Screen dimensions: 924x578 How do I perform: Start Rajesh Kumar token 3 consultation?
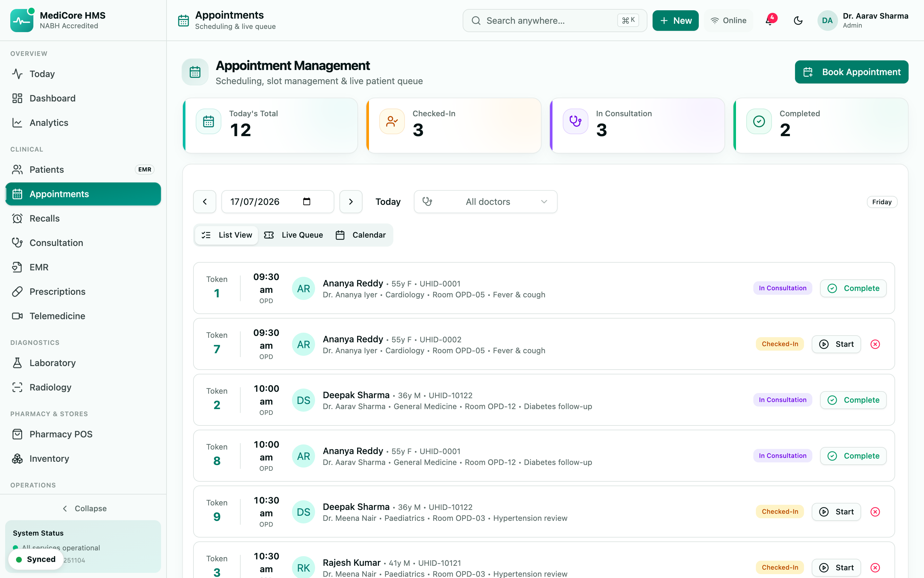coord(836,567)
